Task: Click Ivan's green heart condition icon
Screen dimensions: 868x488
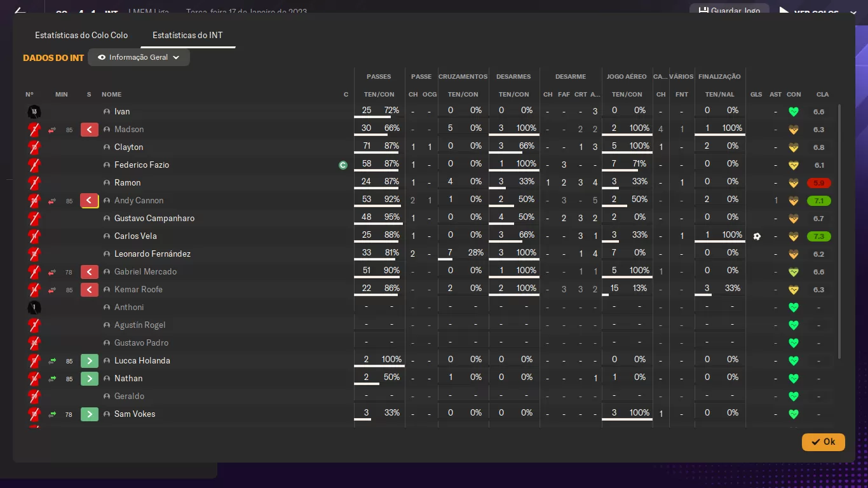Action: (793, 112)
